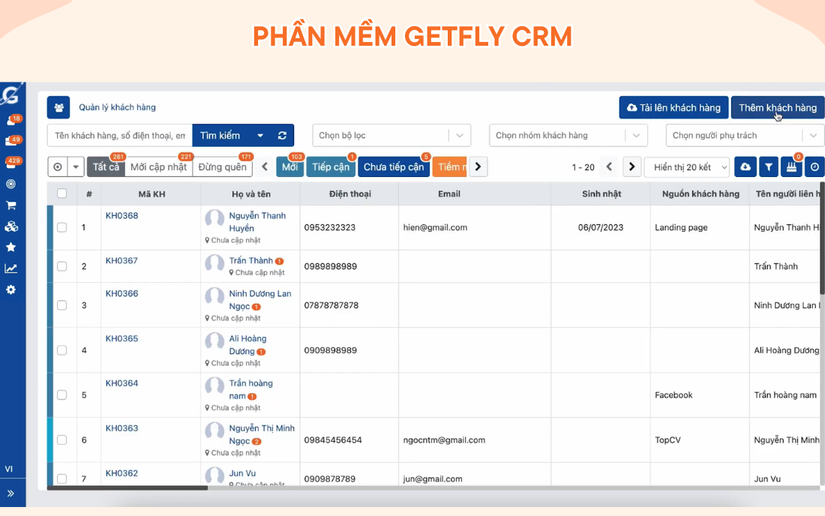Open the Chọn người phụ trách dropdown
Viewport: 825px width, 516px height.
click(x=745, y=136)
